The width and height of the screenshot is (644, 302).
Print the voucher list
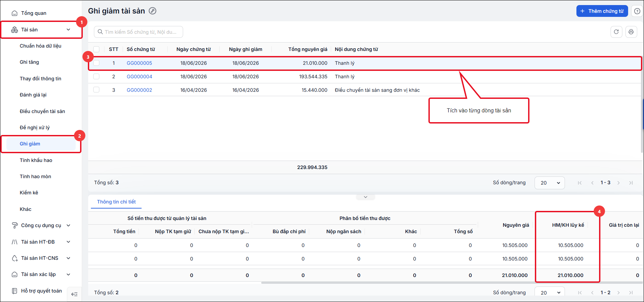(x=631, y=32)
